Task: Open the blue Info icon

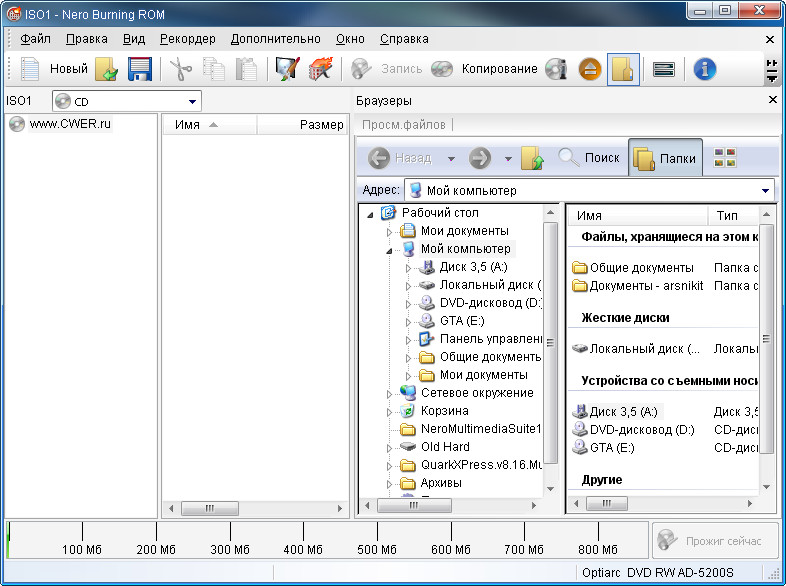Action: (705, 69)
